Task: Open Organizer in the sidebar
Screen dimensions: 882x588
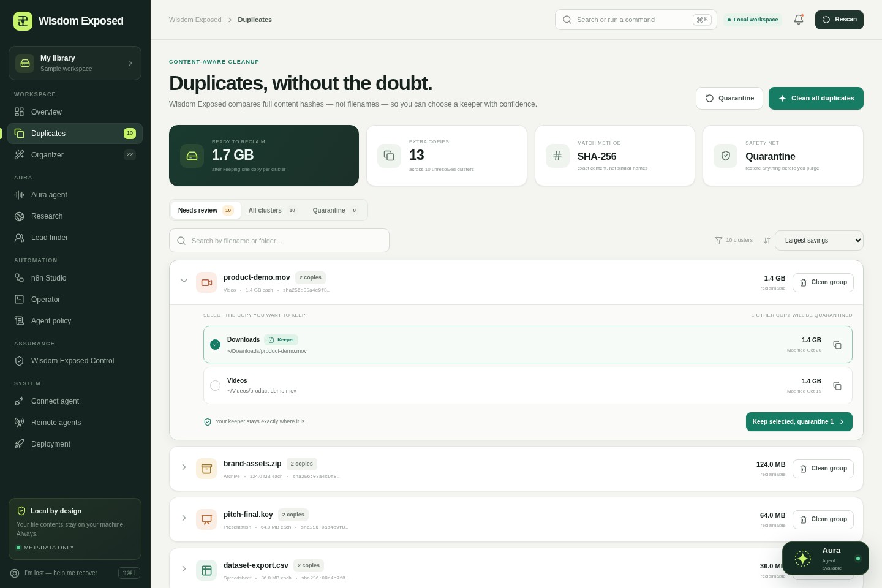Action: [75, 155]
